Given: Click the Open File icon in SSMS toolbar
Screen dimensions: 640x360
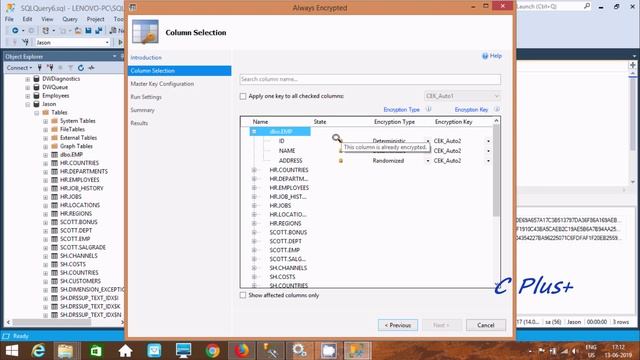Looking at the screenshot, I should pyautogui.click(x=78, y=31).
